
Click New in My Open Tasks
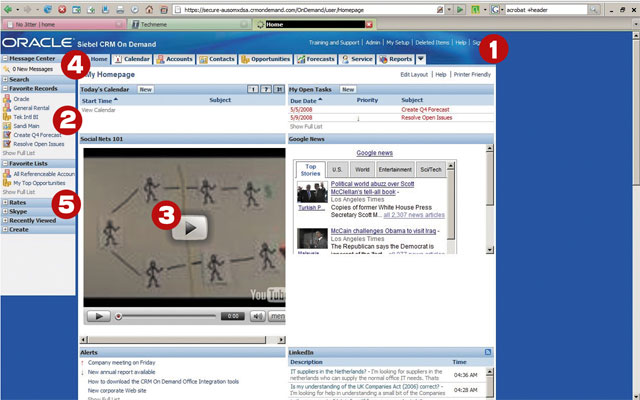pyautogui.click(x=348, y=89)
